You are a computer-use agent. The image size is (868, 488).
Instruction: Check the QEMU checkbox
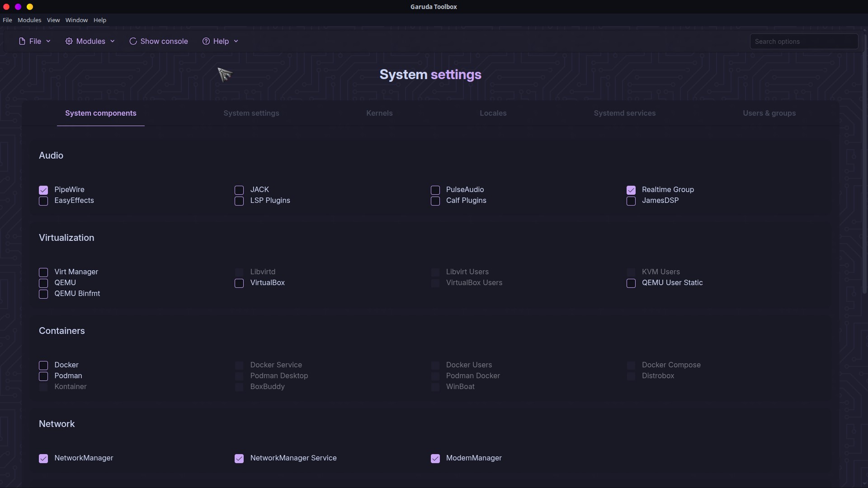tap(43, 283)
